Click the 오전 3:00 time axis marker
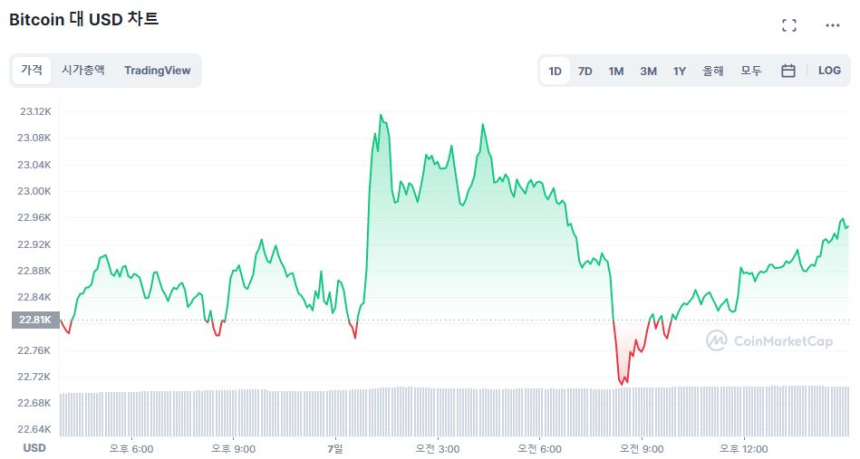The width and height of the screenshot is (860, 459). pyautogui.click(x=437, y=449)
